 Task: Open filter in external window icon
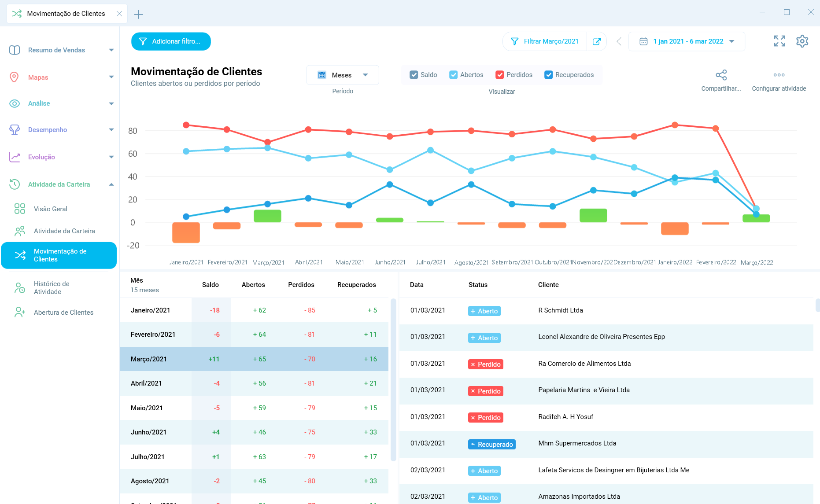pyautogui.click(x=597, y=41)
